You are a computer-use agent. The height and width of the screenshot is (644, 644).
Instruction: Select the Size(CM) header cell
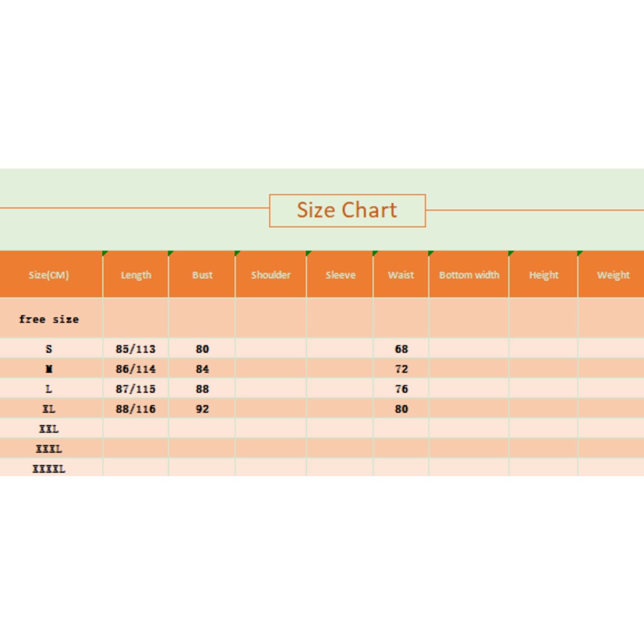tap(49, 275)
